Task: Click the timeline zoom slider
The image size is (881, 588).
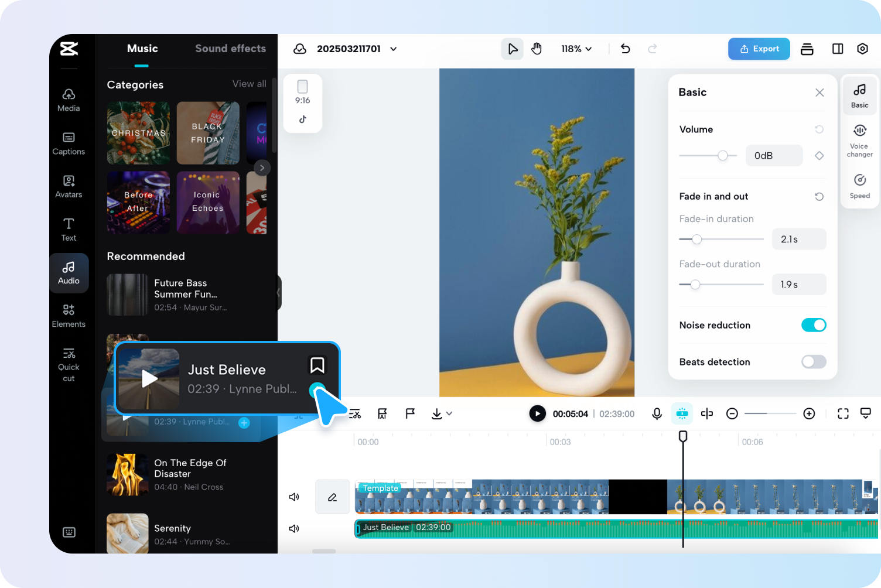Action: point(770,413)
